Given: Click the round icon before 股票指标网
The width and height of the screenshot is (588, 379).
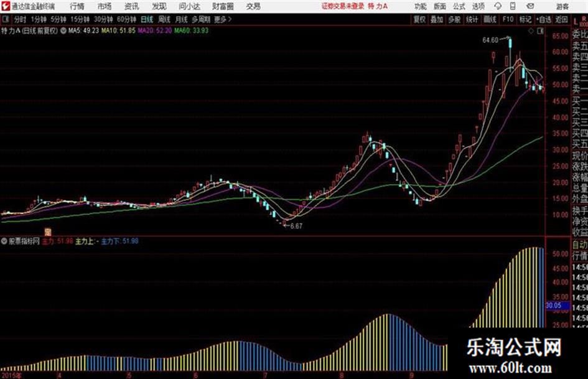Looking at the screenshot, I should coord(4,241).
